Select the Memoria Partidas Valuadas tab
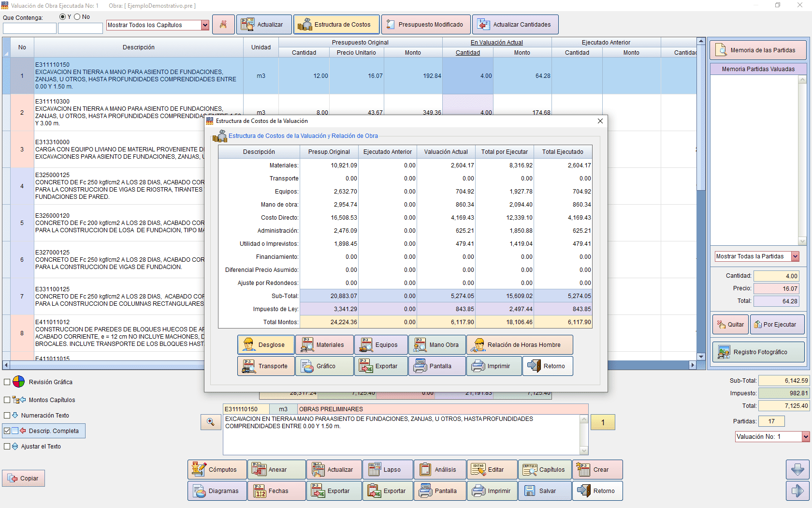The width and height of the screenshot is (812, 508). [758, 69]
